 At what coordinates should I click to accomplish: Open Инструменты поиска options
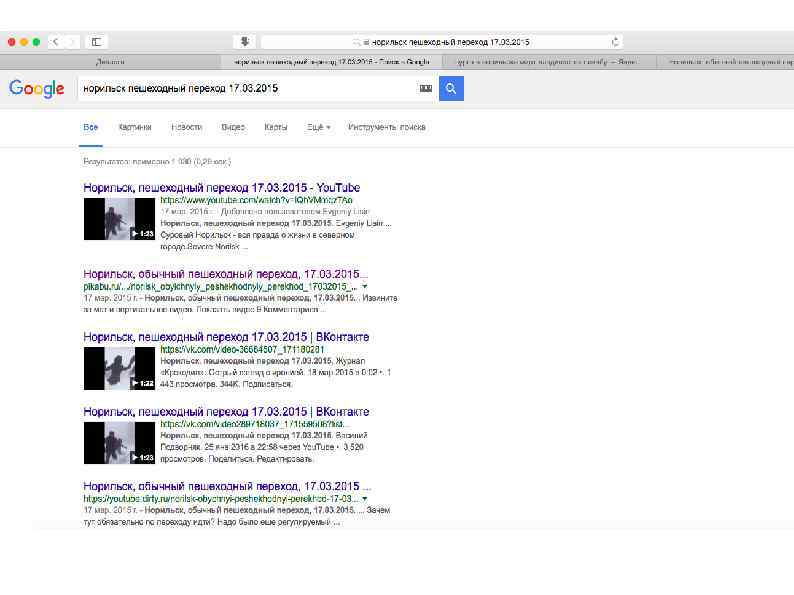[386, 127]
